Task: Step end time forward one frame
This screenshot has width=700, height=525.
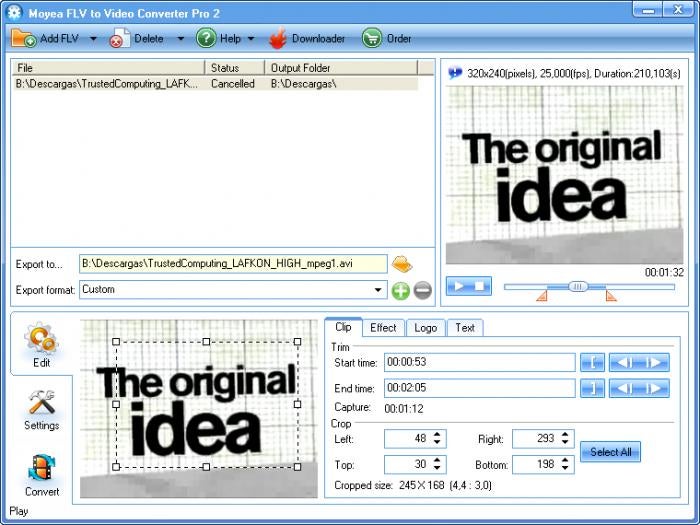Action: point(654,388)
